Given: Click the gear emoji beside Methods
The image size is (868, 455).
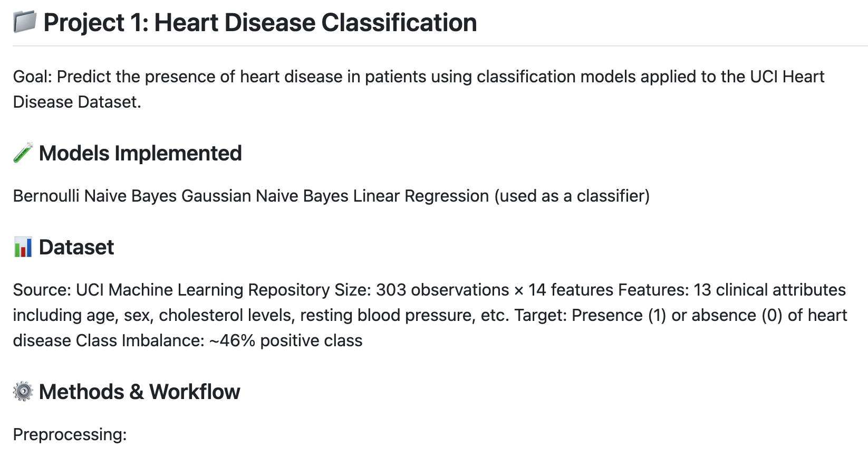Looking at the screenshot, I should tap(23, 392).
